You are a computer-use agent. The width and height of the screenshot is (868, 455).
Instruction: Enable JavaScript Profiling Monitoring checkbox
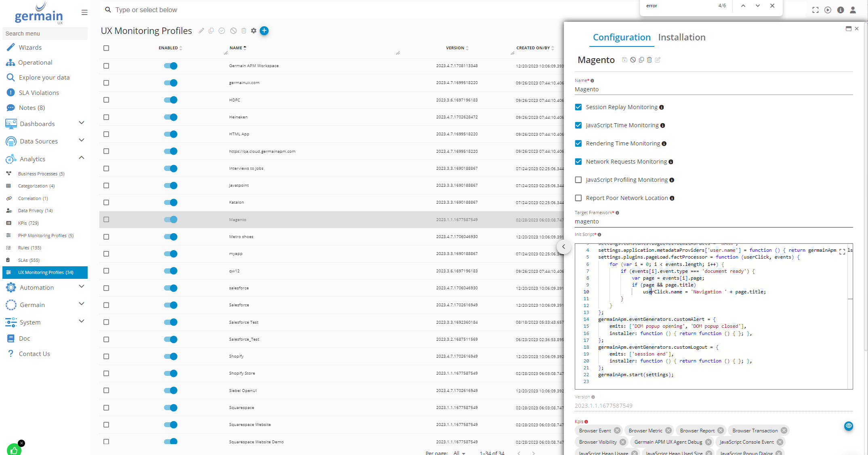(x=578, y=179)
